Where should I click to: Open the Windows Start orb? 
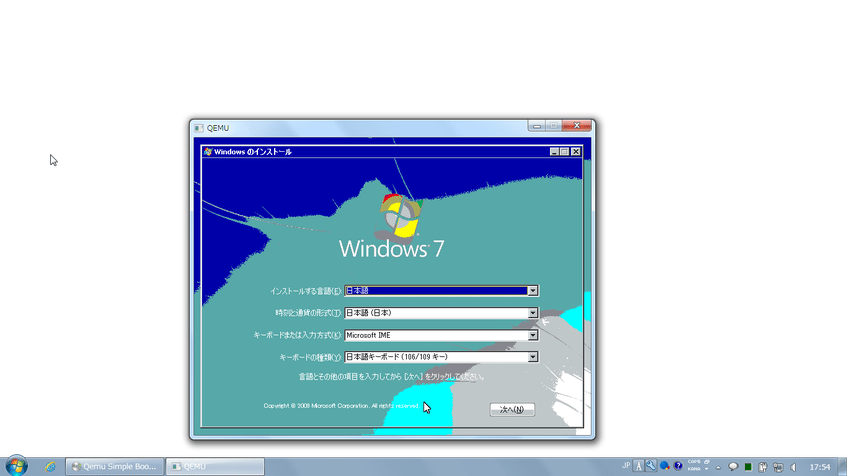(16, 466)
